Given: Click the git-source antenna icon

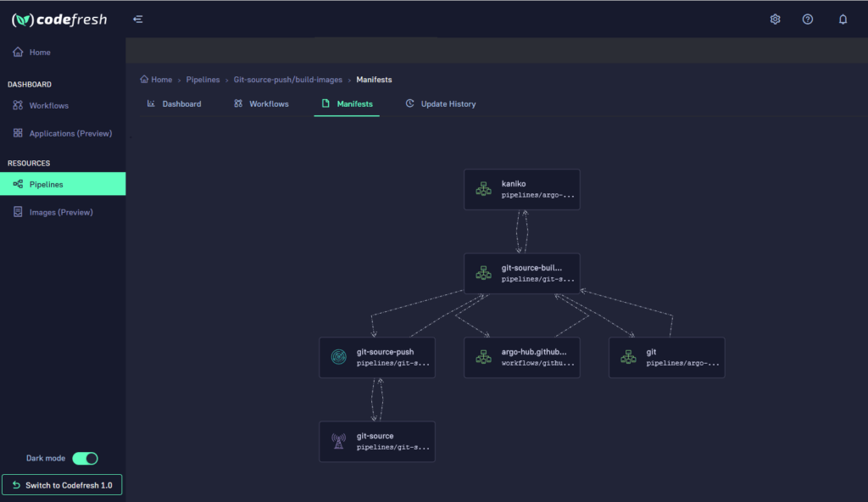Looking at the screenshot, I should (337, 441).
